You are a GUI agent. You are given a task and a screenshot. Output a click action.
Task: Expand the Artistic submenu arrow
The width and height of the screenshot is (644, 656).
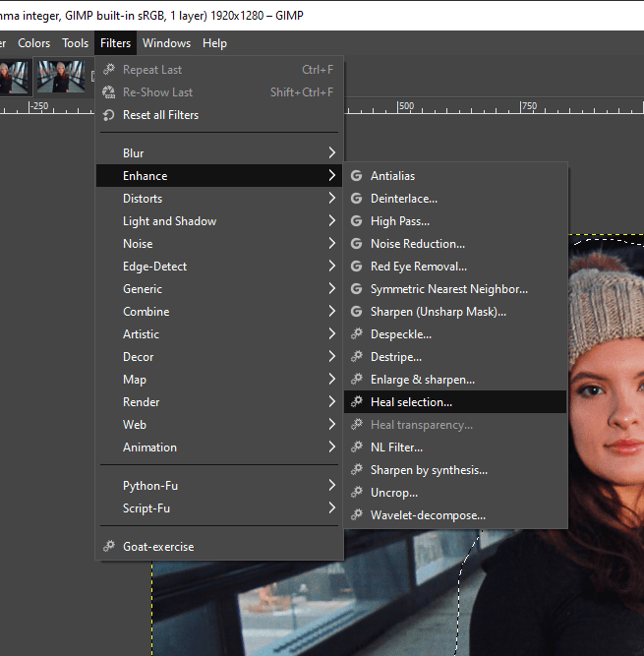coord(331,333)
